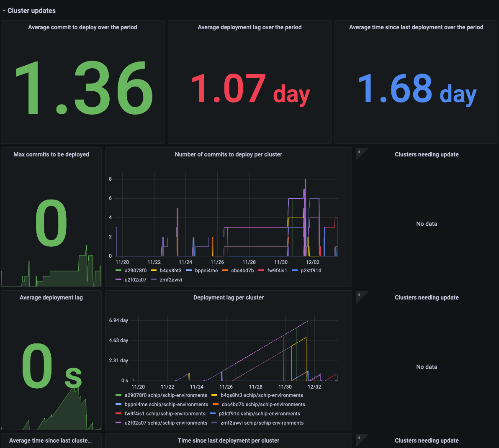
Task: Toggle 'fw9f4is1 schip/schip-environments' legend series
Action: [x=165, y=414]
